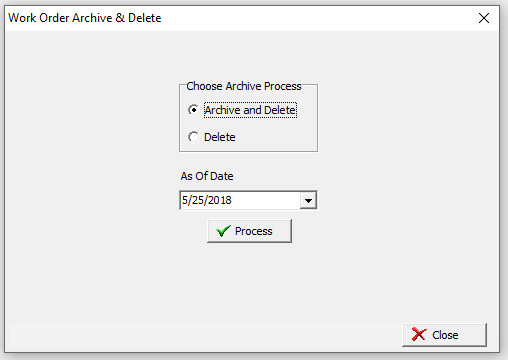Click the green checkmark icon on Process
The width and height of the screenshot is (508, 360).
[223, 231]
